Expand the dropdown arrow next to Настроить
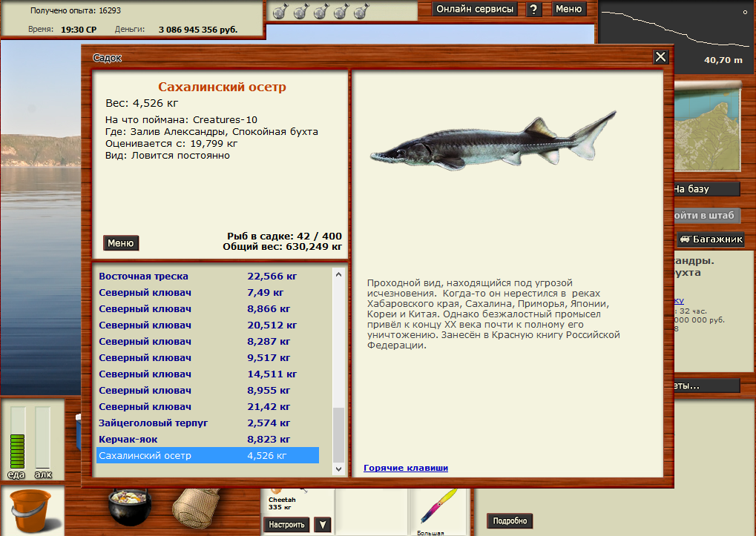Screen dimensions: 756x536 (x=323, y=524)
